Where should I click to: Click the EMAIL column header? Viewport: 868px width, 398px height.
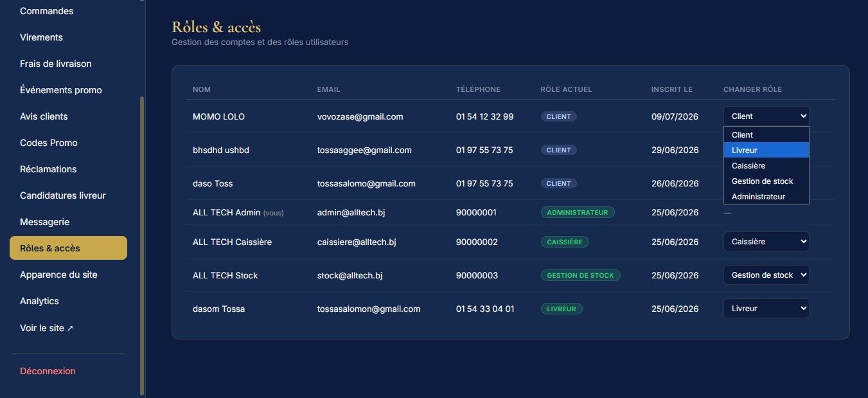pos(329,89)
